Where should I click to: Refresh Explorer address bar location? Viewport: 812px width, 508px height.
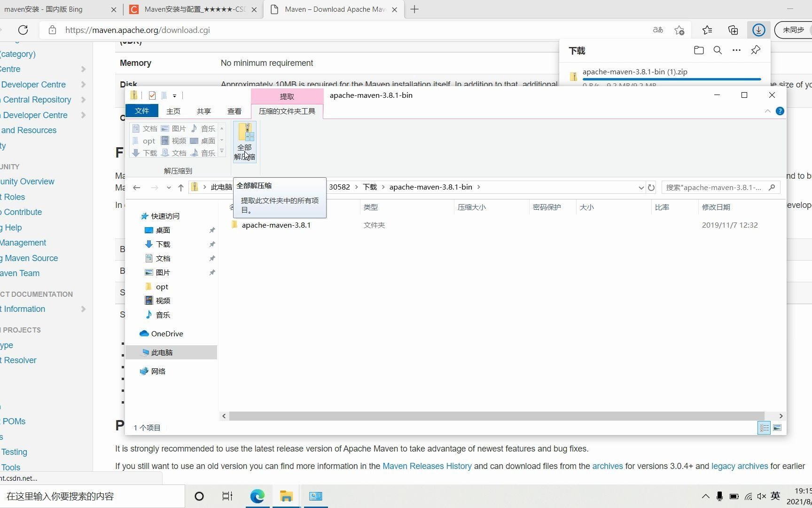pyautogui.click(x=651, y=187)
